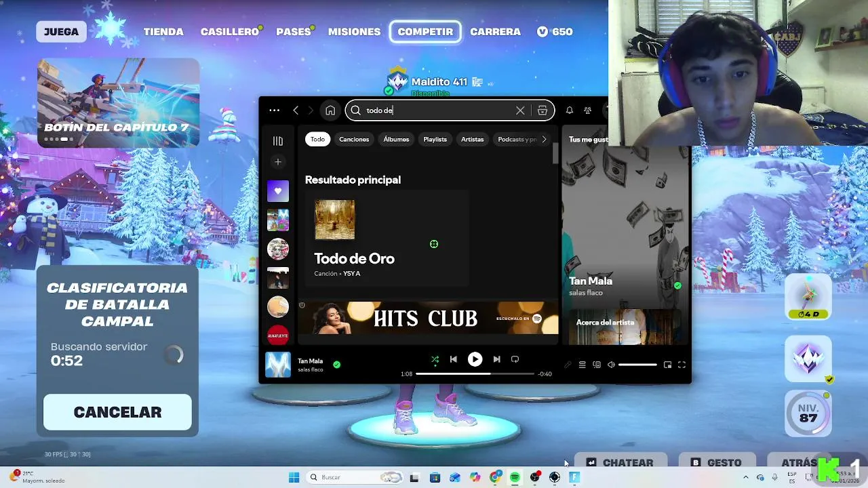Go forward in Spotify navigation
Screen dimensions: 868x488
[x=311, y=110]
